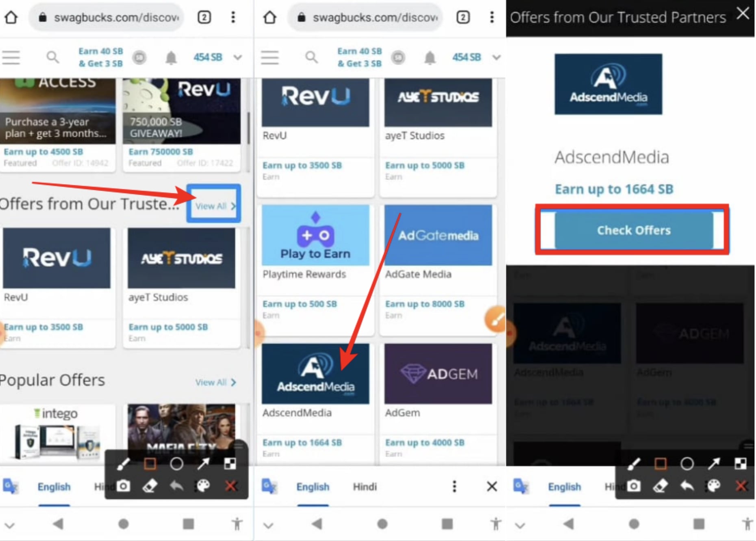
Task: Tap the Android back button in the first screen
Action: click(58, 524)
